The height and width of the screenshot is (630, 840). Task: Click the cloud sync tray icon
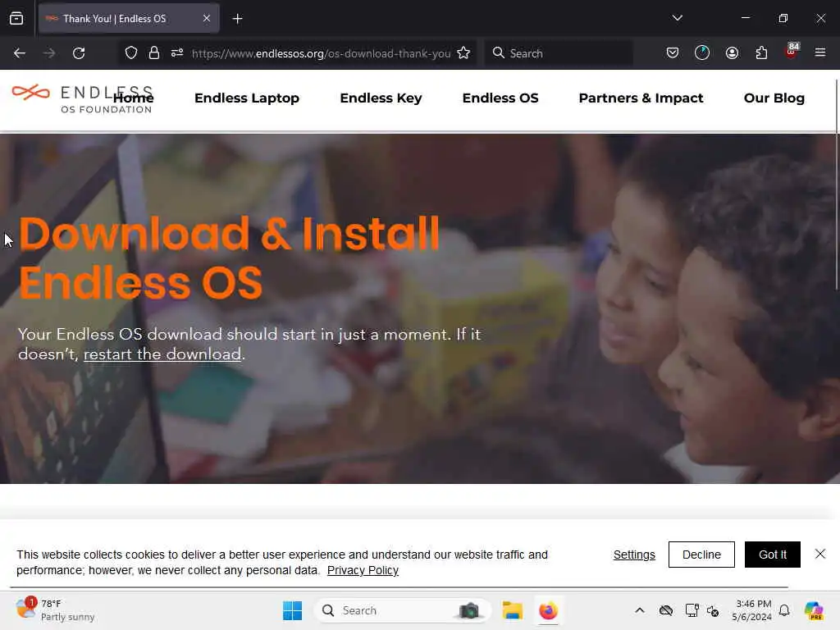click(666, 610)
